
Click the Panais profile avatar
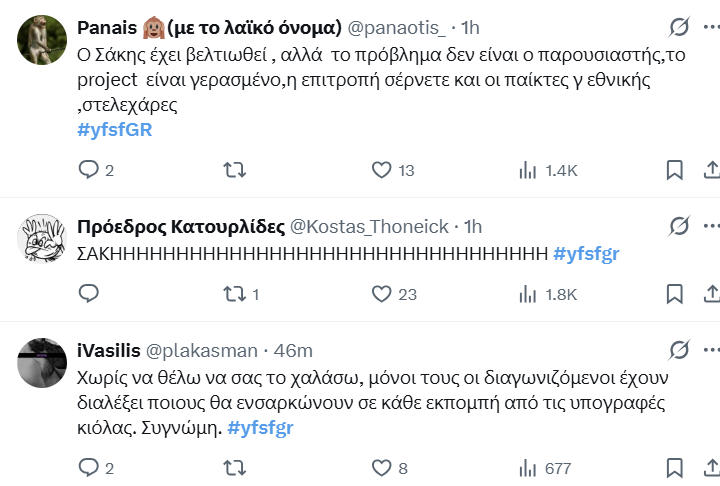click(x=40, y=40)
